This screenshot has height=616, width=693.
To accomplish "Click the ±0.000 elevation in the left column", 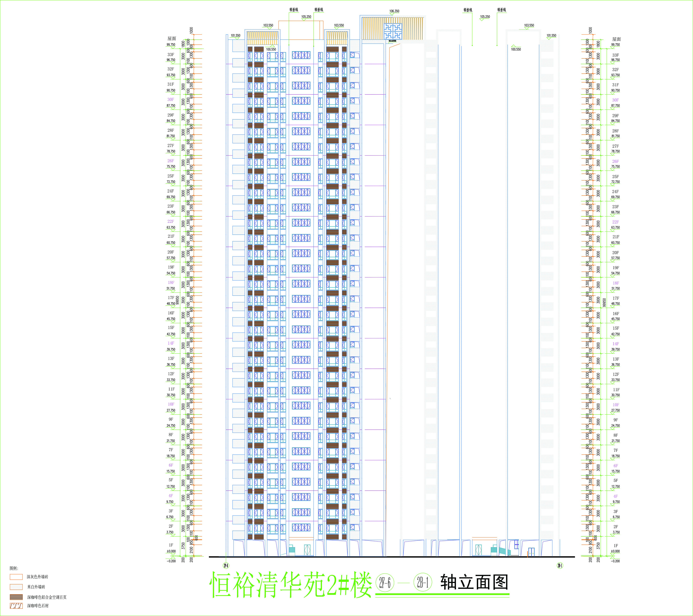I will coord(171,552).
